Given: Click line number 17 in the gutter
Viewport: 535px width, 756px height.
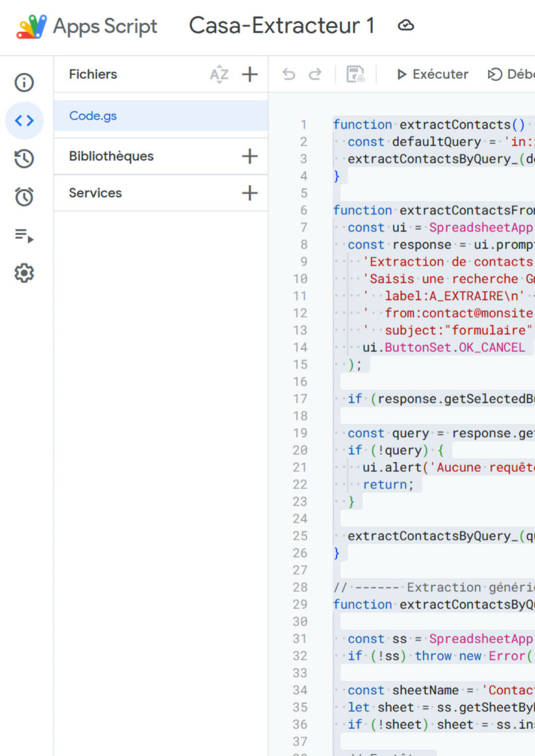Looking at the screenshot, I should pyautogui.click(x=300, y=399).
